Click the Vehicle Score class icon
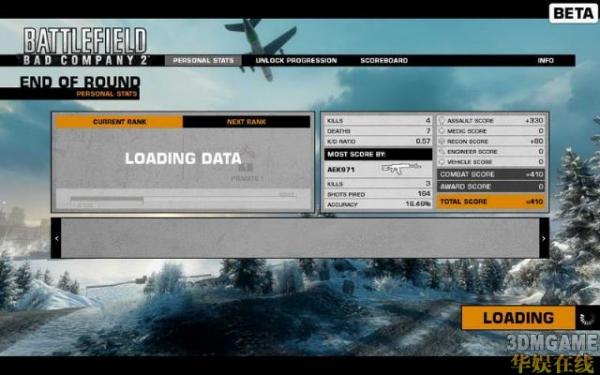This screenshot has height=375, width=600. point(442,162)
